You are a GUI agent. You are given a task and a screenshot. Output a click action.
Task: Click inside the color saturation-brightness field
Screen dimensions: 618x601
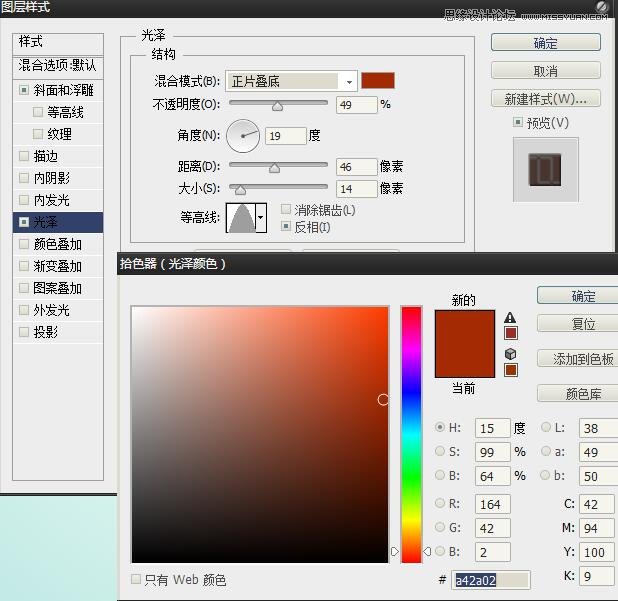260,434
